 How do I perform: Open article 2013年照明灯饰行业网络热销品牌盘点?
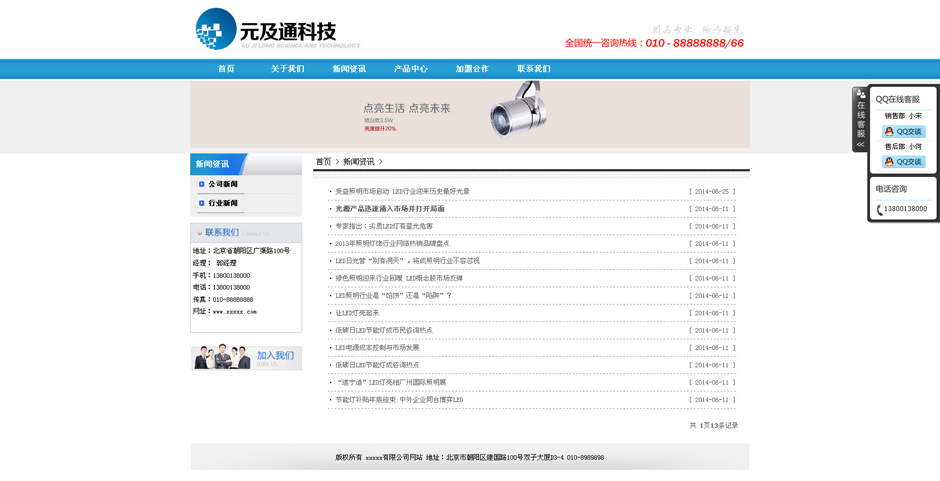point(392,243)
